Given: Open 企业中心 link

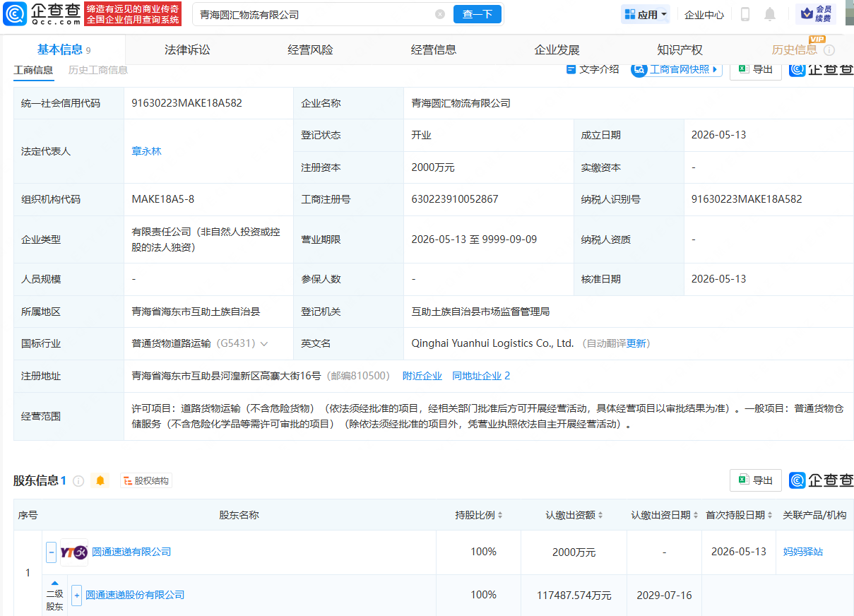Looking at the screenshot, I should pos(704,14).
